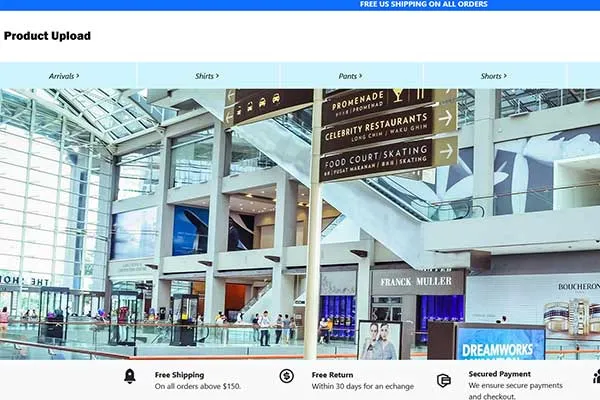Open the Shirts category
600x400 pixels.
204,76
